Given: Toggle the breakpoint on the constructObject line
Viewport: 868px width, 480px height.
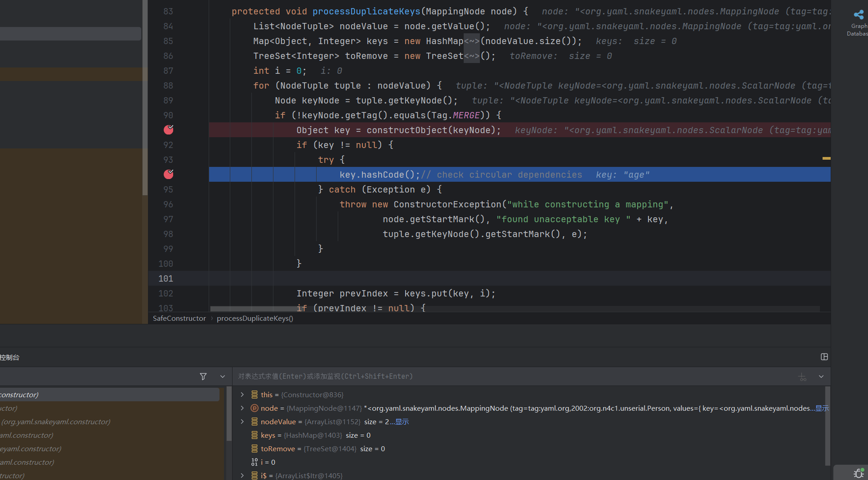Looking at the screenshot, I should click(169, 130).
